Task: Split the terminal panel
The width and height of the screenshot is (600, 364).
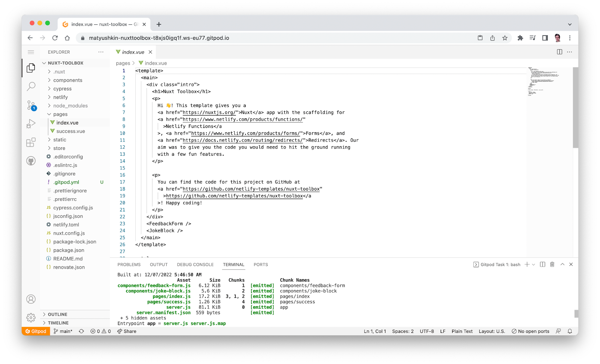Action: click(543, 265)
